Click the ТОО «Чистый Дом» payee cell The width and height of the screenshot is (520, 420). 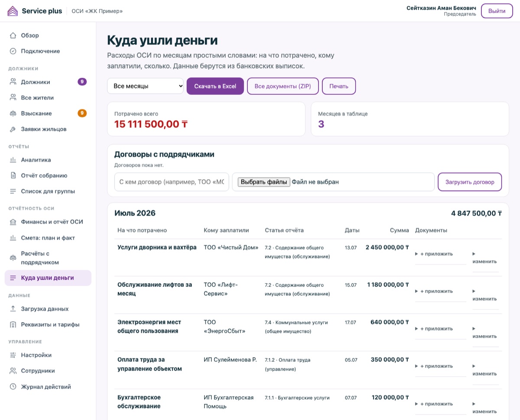click(231, 247)
